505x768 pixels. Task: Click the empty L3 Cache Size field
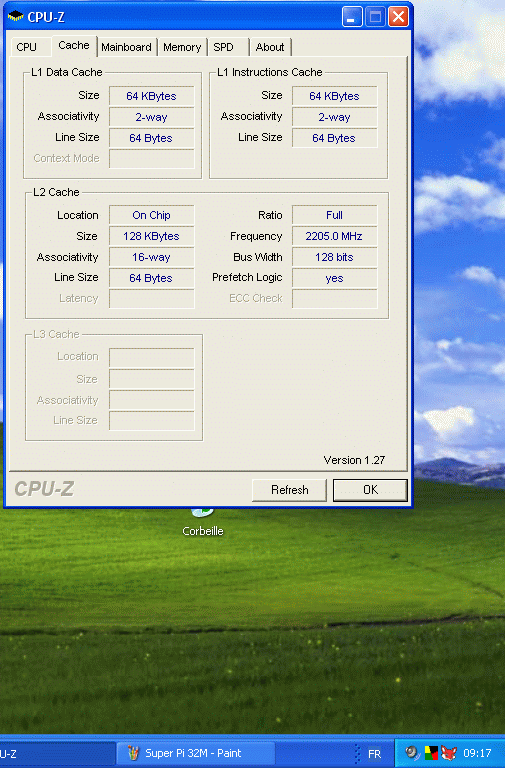pyautogui.click(x=151, y=379)
